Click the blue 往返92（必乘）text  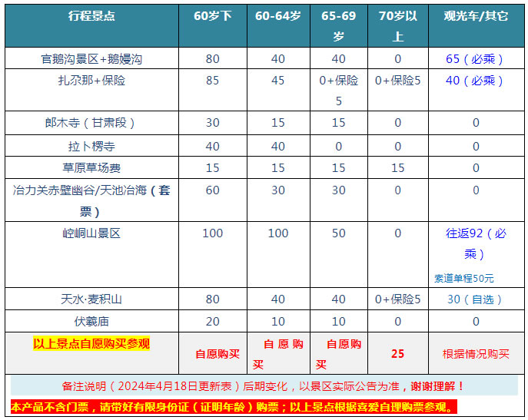pos(475,243)
